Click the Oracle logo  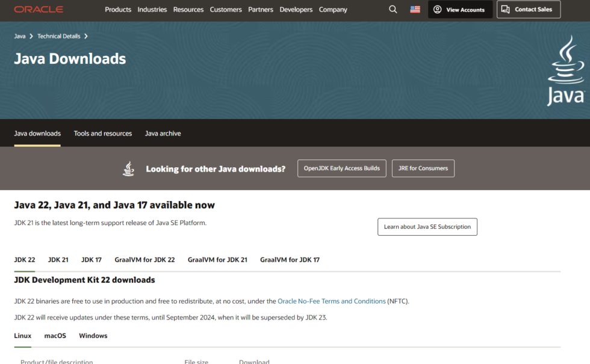pyautogui.click(x=39, y=10)
